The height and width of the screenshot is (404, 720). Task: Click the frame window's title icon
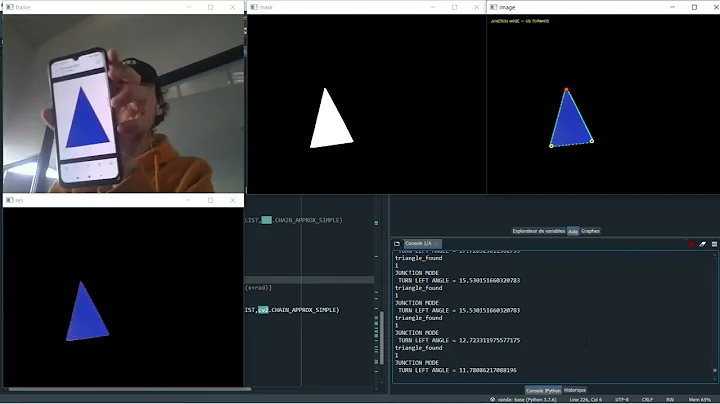[x=10, y=7]
